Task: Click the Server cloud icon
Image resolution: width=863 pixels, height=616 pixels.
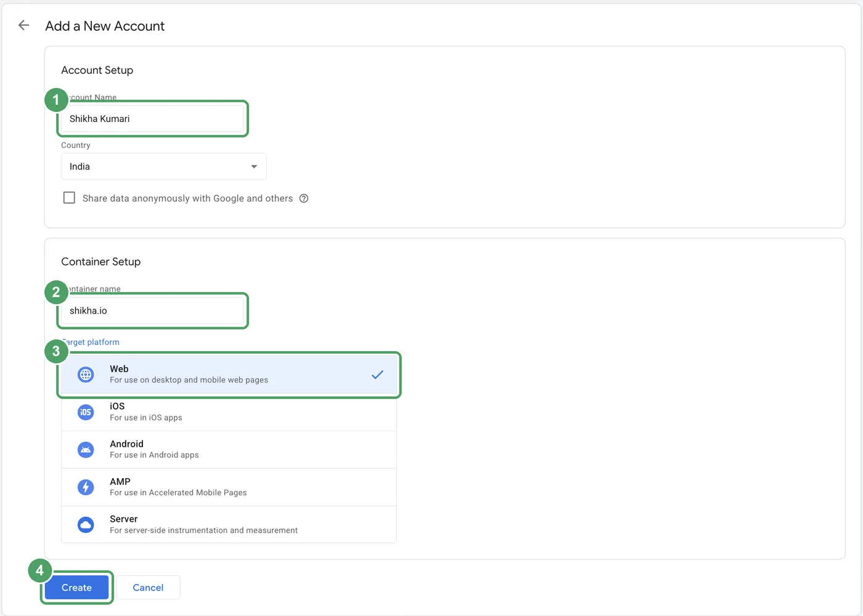Action: (x=86, y=525)
